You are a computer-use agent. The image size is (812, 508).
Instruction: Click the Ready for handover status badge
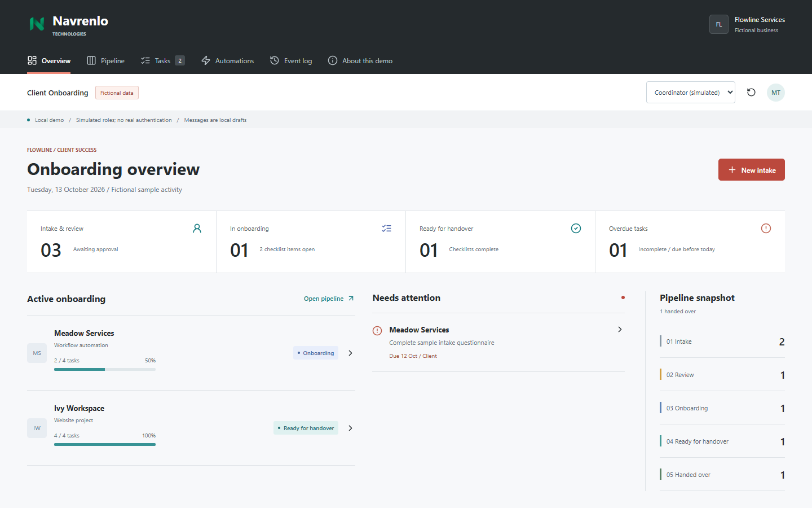click(x=306, y=428)
